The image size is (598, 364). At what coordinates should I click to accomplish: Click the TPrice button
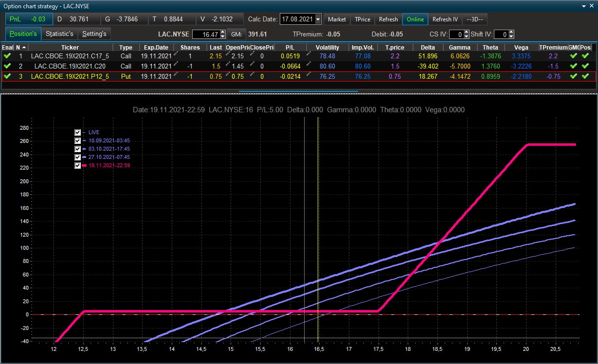(362, 19)
